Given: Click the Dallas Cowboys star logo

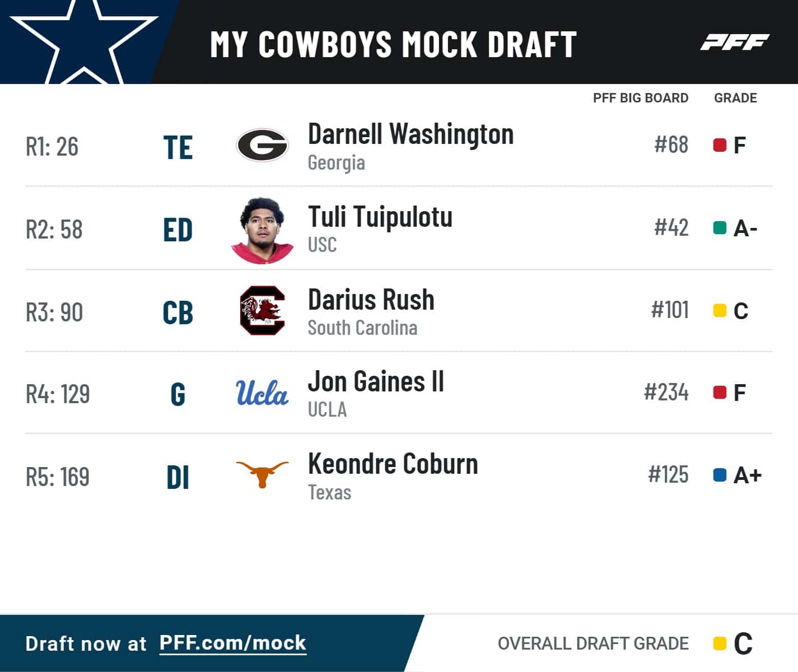Looking at the screenshot, I should (x=84, y=40).
